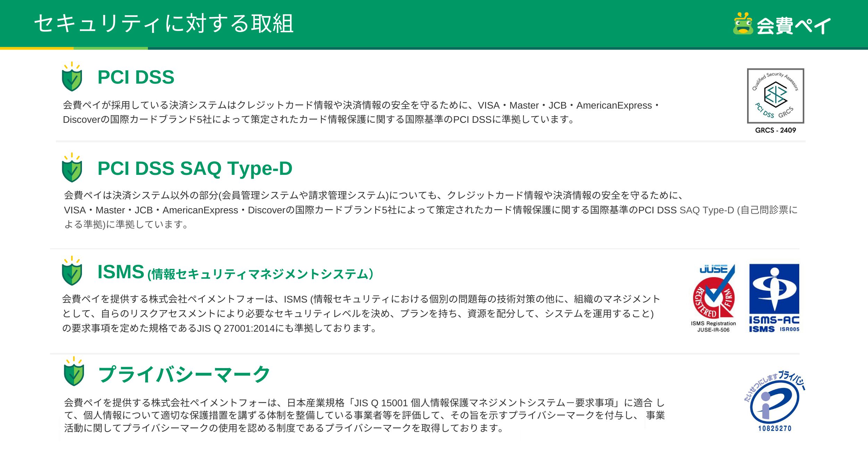Click the PCI DSS GRCS assessor badge
The width and height of the screenshot is (868, 451).
pos(775,96)
